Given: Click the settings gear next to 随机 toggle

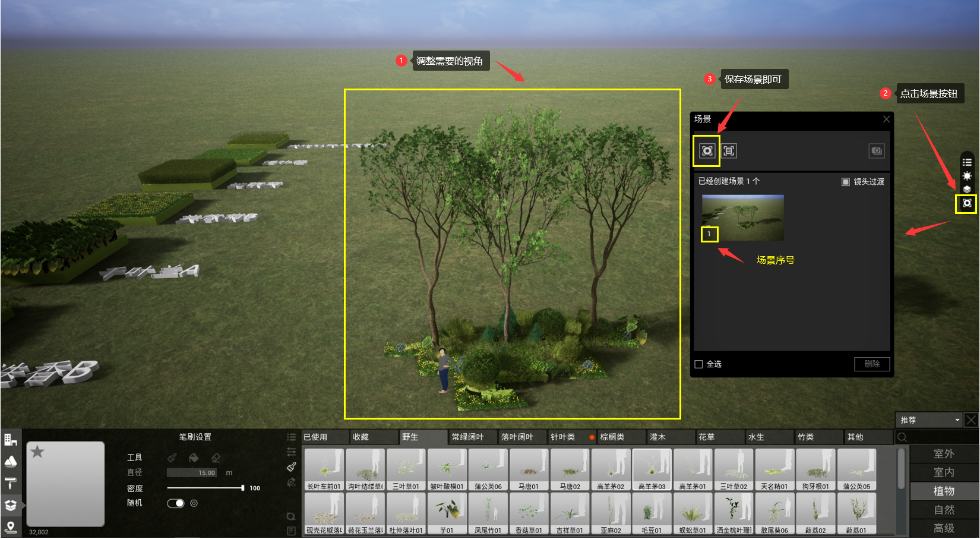Looking at the screenshot, I should click(194, 503).
